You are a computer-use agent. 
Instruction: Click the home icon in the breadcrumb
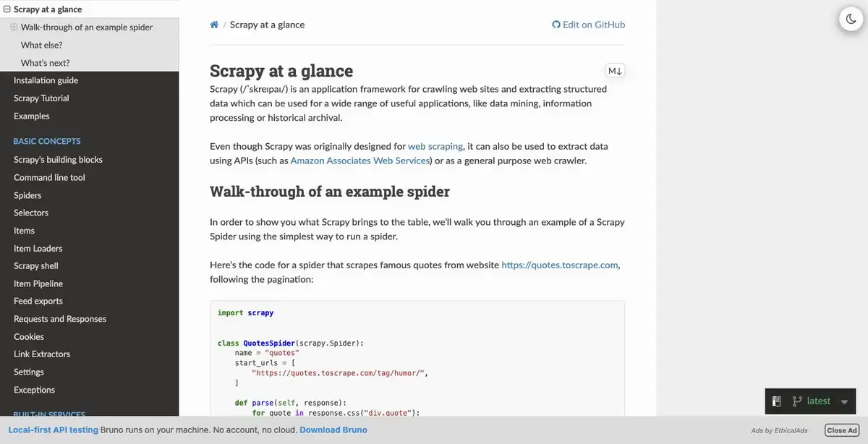click(214, 25)
